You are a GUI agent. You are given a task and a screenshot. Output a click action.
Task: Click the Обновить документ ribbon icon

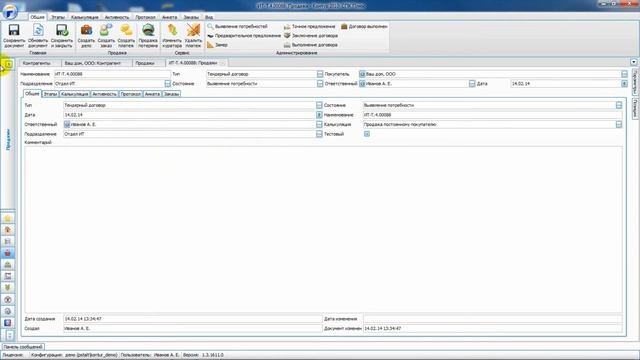coord(38,36)
